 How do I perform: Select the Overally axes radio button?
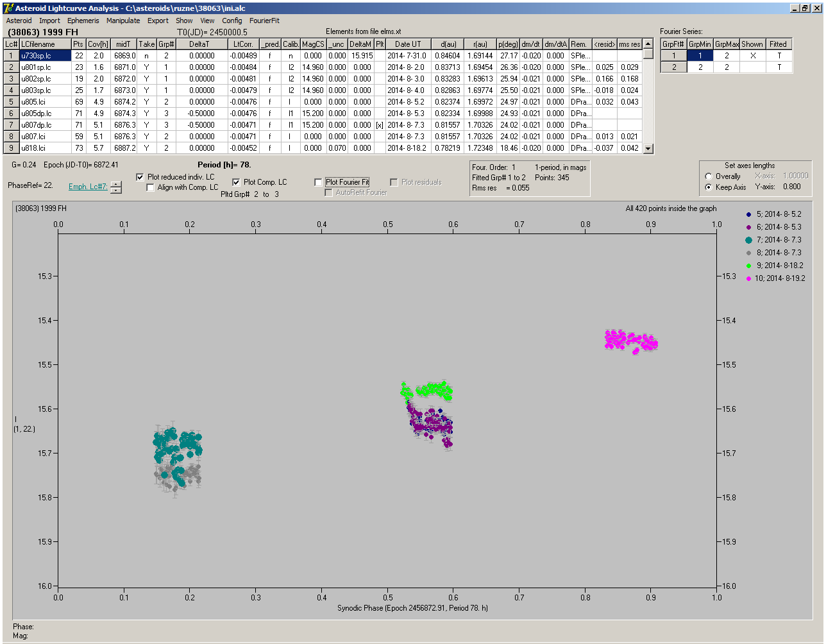[x=708, y=176]
